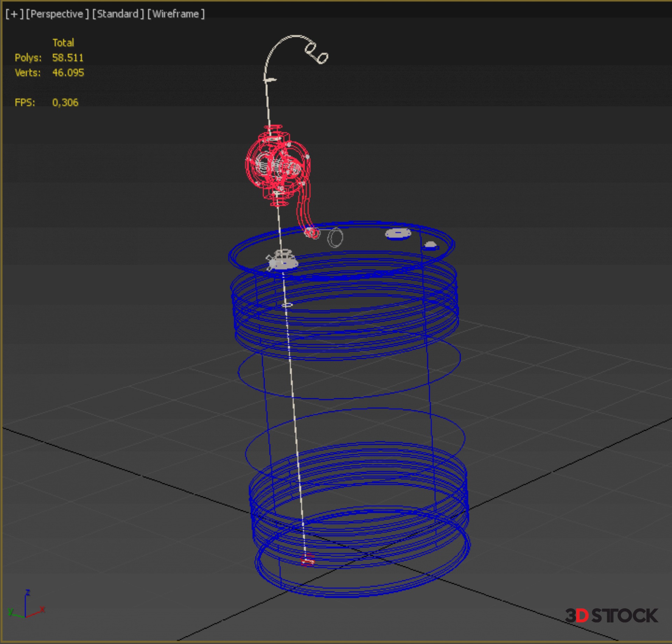Open the [+] general viewport menu
The width and height of the screenshot is (672, 644).
coord(14,14)
